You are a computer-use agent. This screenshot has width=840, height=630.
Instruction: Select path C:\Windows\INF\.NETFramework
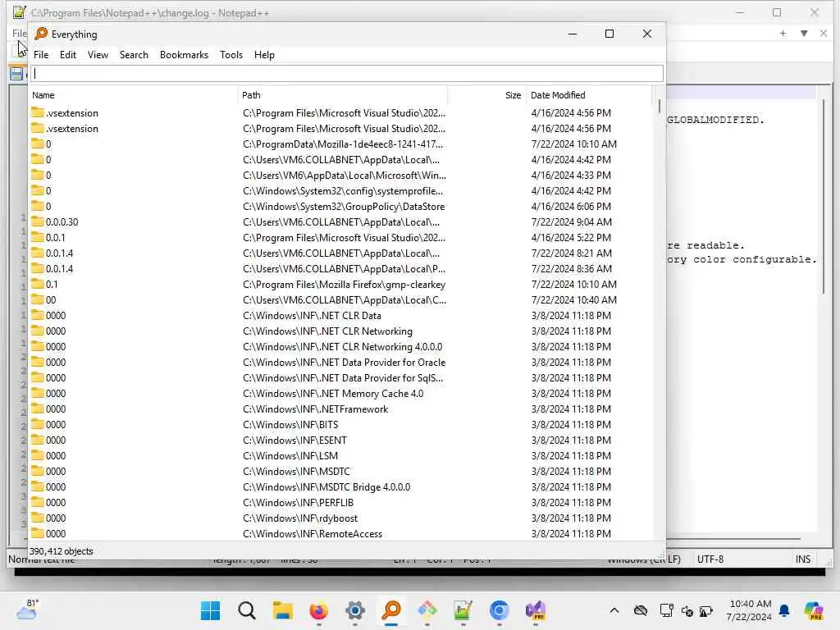coord(315,409)
